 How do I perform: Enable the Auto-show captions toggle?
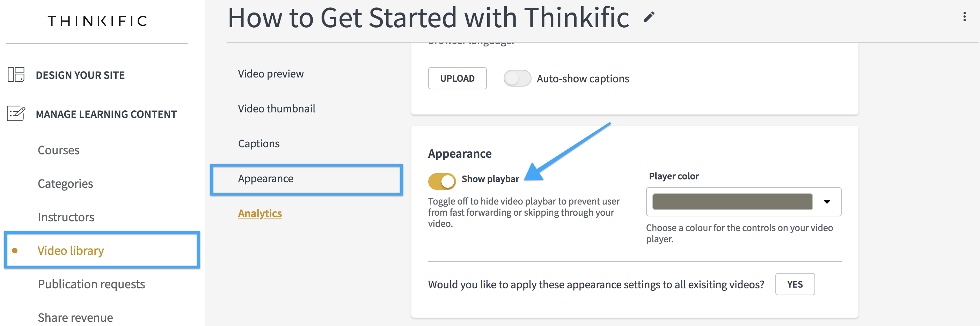pos(517,79)
